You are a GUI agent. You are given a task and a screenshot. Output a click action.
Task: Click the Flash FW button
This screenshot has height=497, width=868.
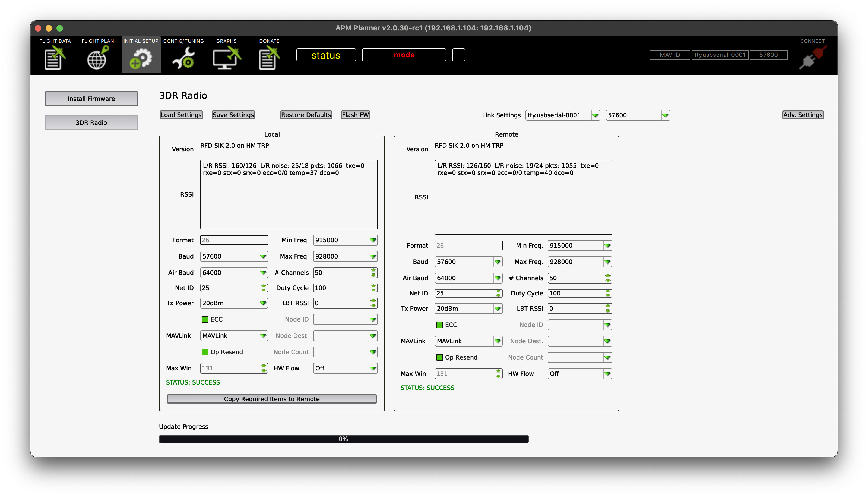[355, 115]
